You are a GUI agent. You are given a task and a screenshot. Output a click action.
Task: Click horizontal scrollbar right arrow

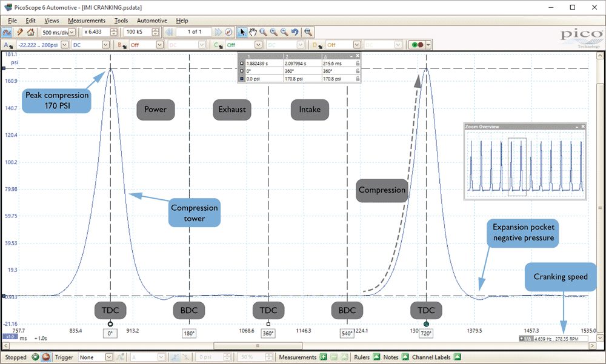point(593,345)
